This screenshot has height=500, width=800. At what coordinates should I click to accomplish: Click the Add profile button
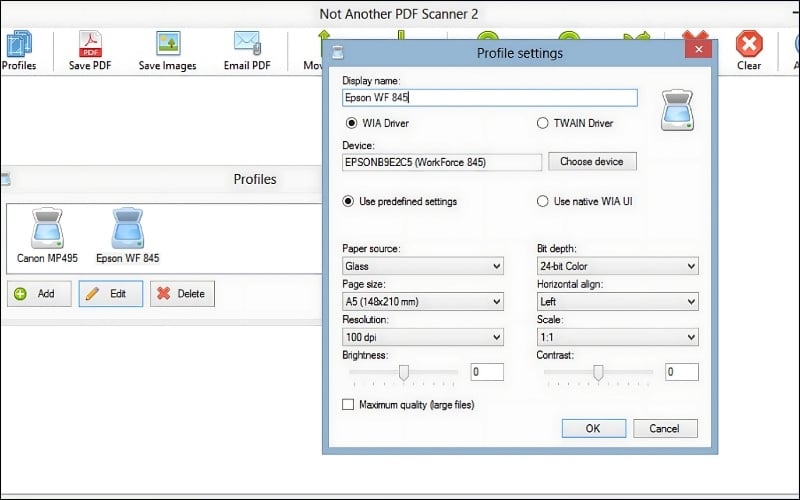pyautogui.click(x=39, y=294)
